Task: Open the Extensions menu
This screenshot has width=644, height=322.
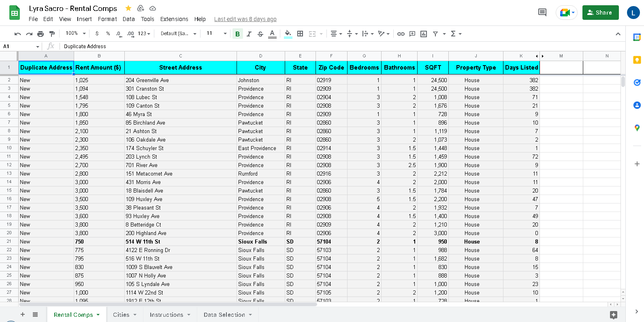Action: (174, 19)
